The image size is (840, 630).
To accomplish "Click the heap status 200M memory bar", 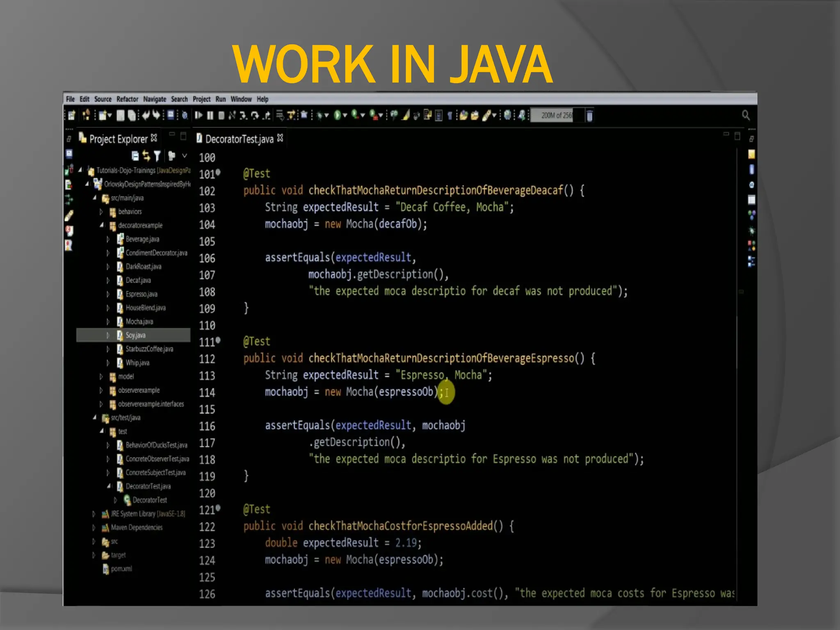I will 557,115.
